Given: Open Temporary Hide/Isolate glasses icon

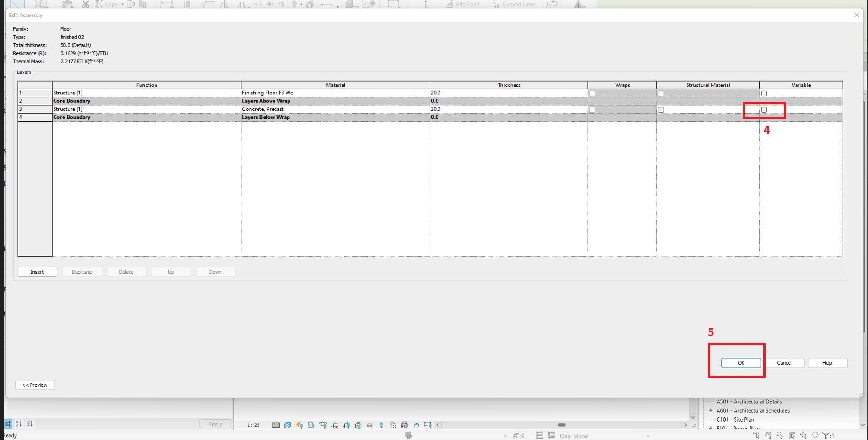Looking at the screenshot, I should [370, 425].
